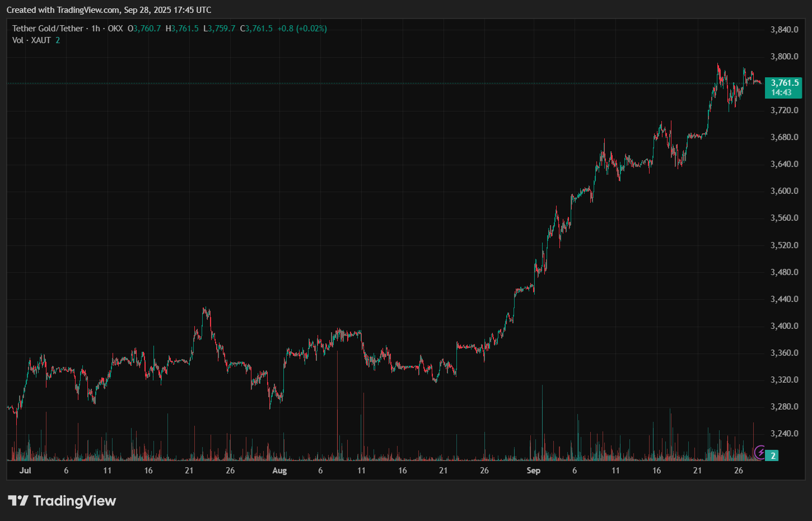Click the 3,520.0 price axis label
This screenshot has width=812, height=521.
tap(784, 245)
